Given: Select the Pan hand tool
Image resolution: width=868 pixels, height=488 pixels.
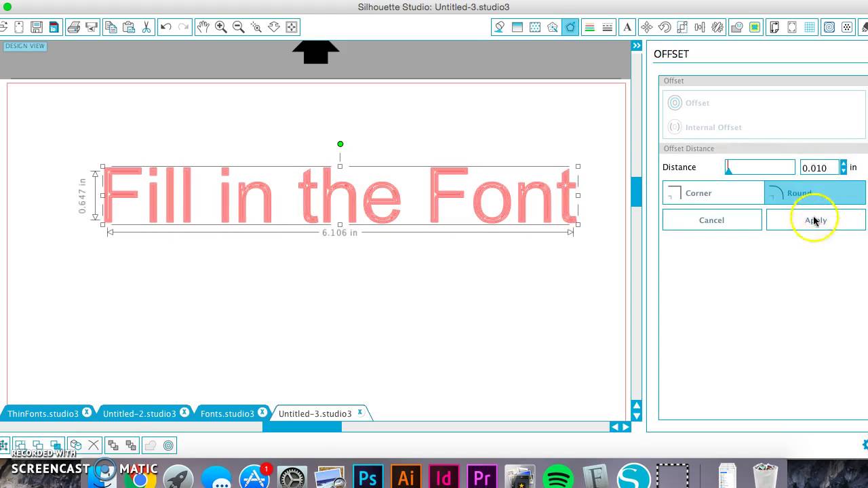Looking at the screenshot, I should point(203,27).
